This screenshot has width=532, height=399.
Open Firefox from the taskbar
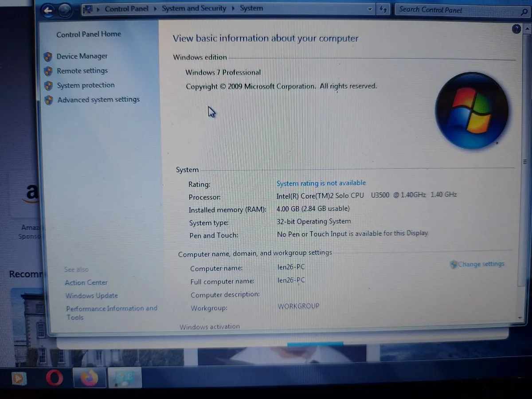click(89, 378)
